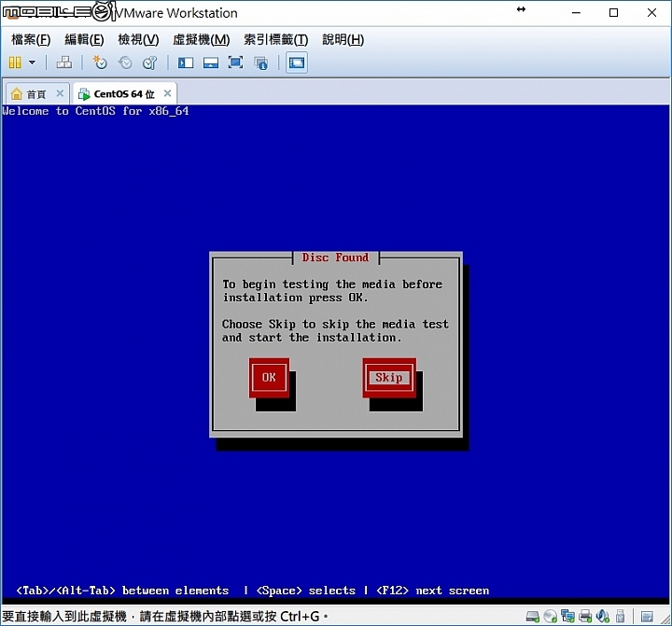Open the 檢視(V) menu

coord(138,39)
